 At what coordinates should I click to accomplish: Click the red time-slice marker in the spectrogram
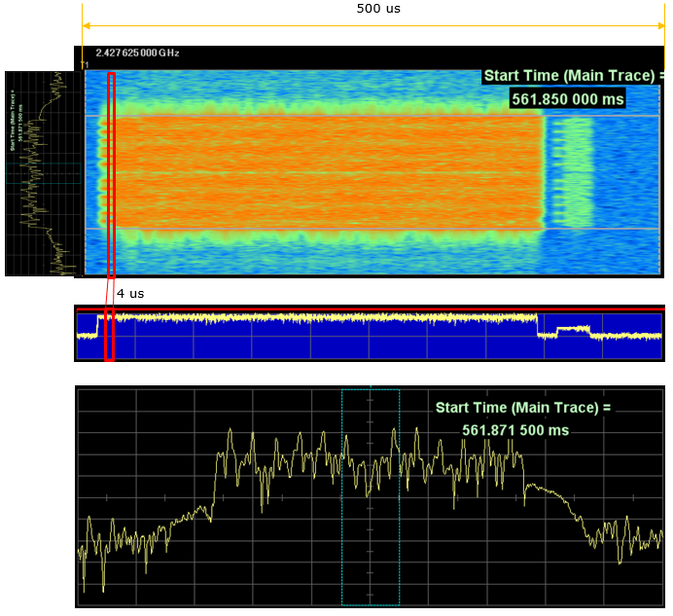point(111,175)
